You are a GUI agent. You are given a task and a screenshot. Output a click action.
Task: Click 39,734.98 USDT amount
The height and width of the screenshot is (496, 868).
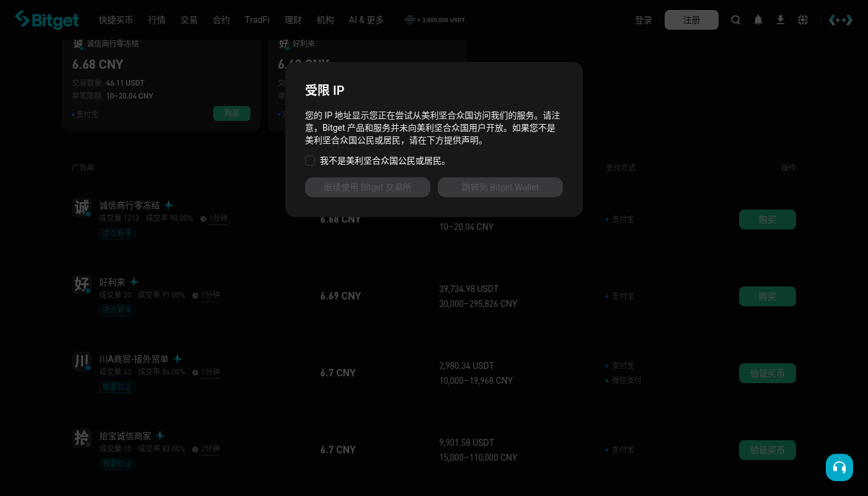pyautogui.click(x=469, y=289)
